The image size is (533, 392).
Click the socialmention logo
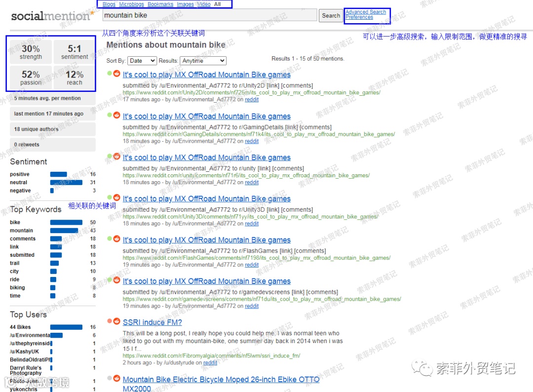53,16
